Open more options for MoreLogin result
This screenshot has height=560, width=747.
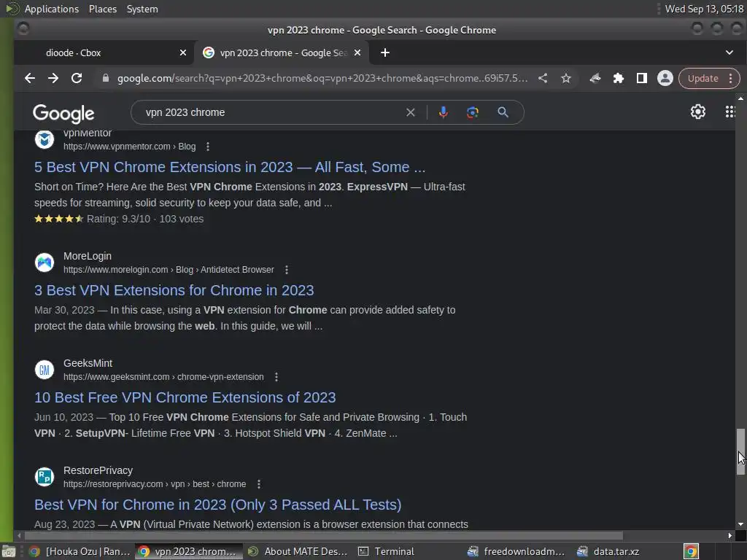click(286, 270)
